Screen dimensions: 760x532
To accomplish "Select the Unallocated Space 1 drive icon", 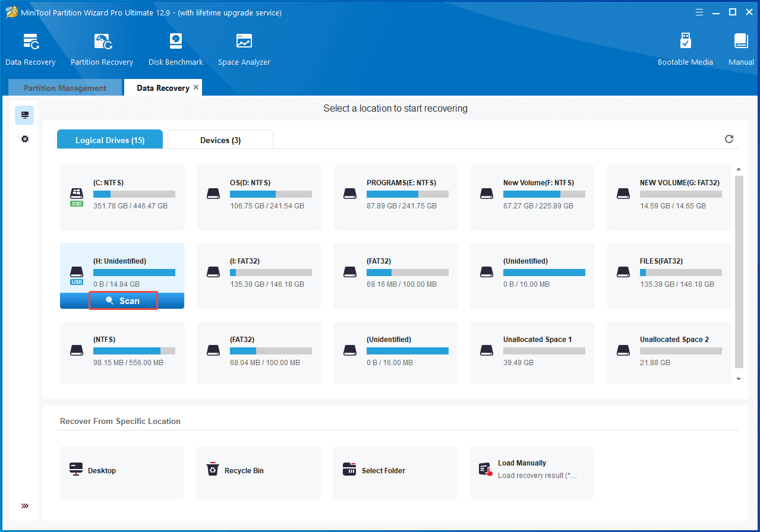I will pos(487,350).
